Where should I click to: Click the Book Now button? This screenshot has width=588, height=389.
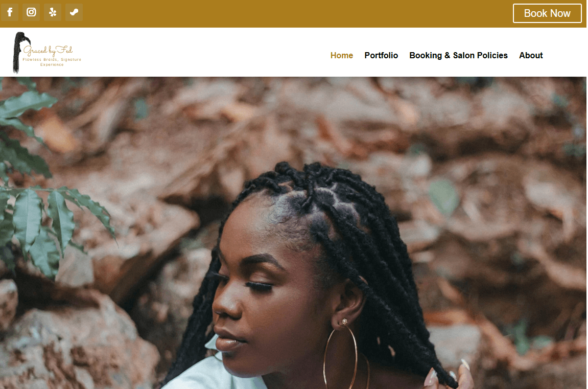point(547,13)
